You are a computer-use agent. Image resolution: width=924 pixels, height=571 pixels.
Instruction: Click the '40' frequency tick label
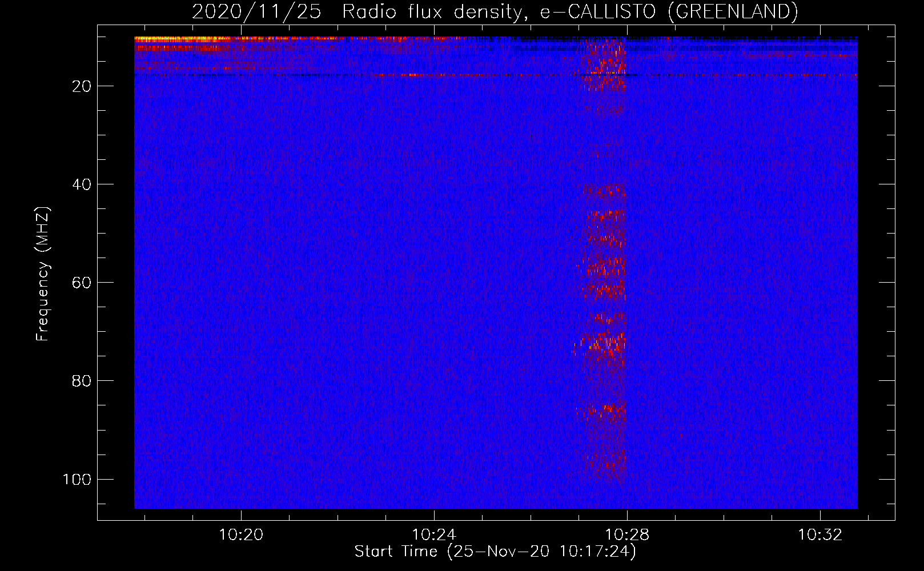(x=82, y=184)
